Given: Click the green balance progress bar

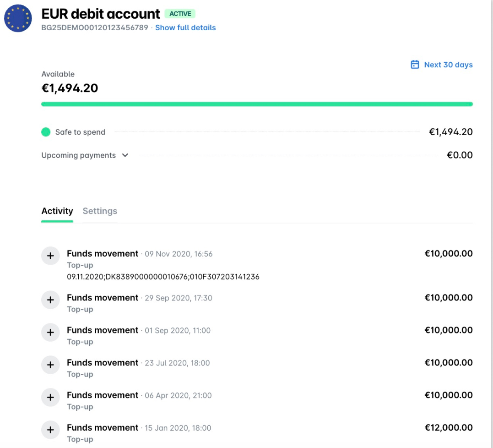Looking at the screenshot, I should click(257, 104).
